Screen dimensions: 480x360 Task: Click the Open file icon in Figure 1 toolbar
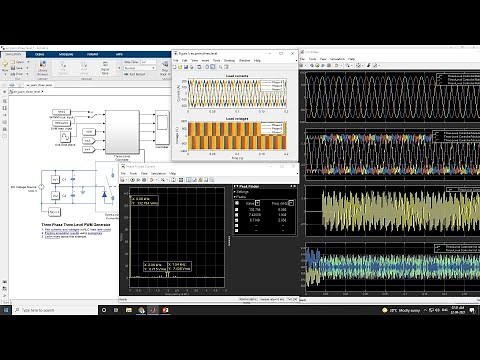[180, 67]
